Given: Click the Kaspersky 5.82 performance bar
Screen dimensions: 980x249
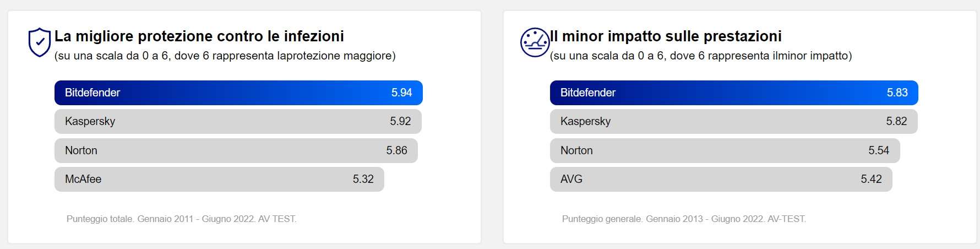Looking at the screenshot, I should coord(733,121).
